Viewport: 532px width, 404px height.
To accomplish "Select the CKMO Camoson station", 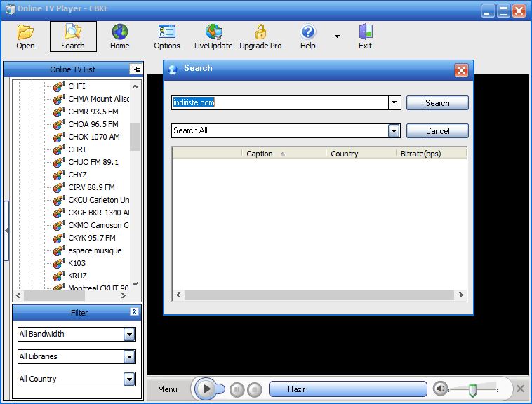I will (x=98, y=225).
